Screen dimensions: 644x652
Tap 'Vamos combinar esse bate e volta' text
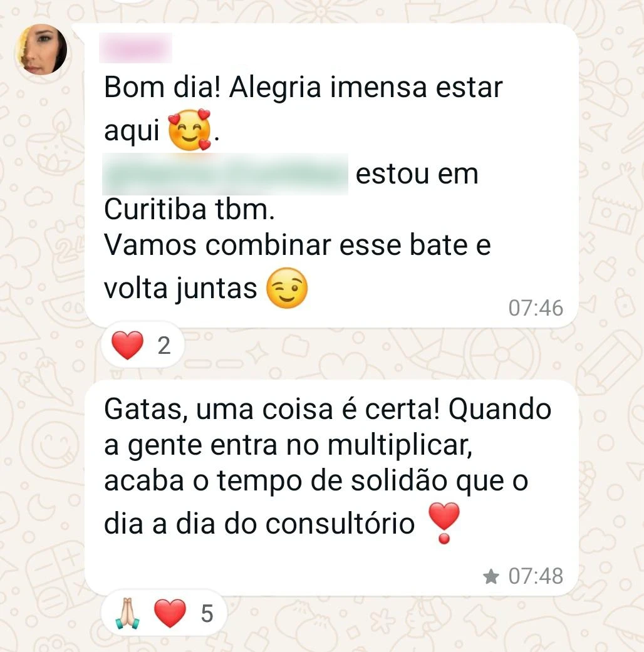[x=298, y=266]
